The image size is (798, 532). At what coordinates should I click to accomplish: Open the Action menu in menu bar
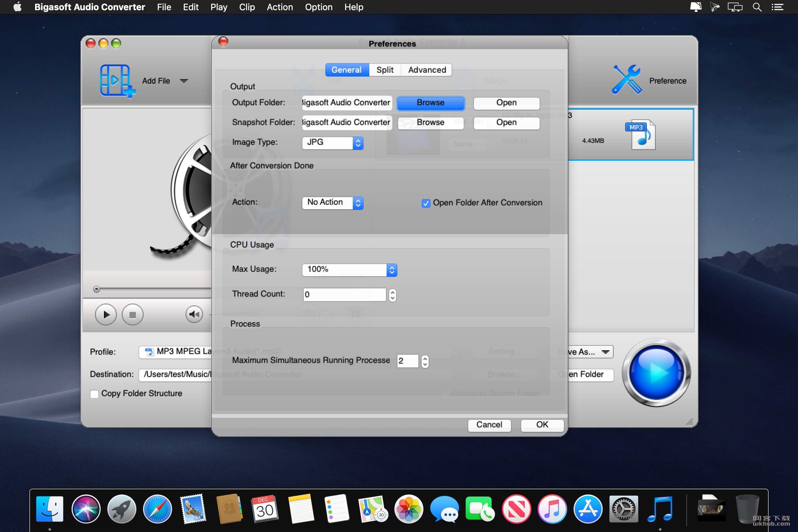pyautogui.click(x=280, y=7)
